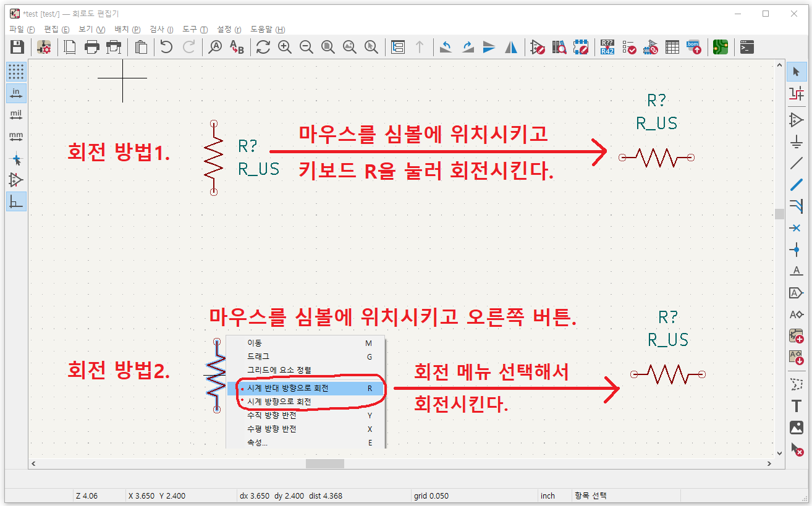Open the 보기 menu

[x=91, y=29]
